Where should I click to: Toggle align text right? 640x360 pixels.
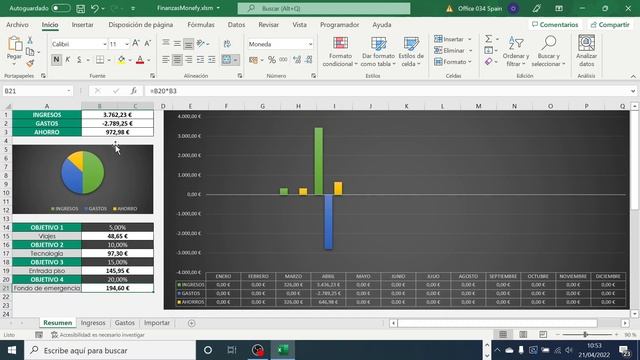coord(189,60)
